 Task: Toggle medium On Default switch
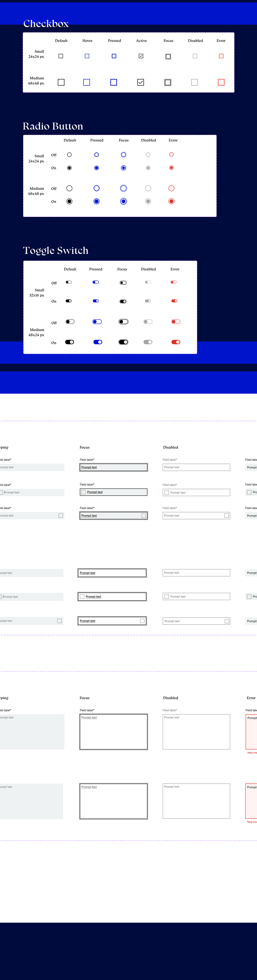(70, 342)
